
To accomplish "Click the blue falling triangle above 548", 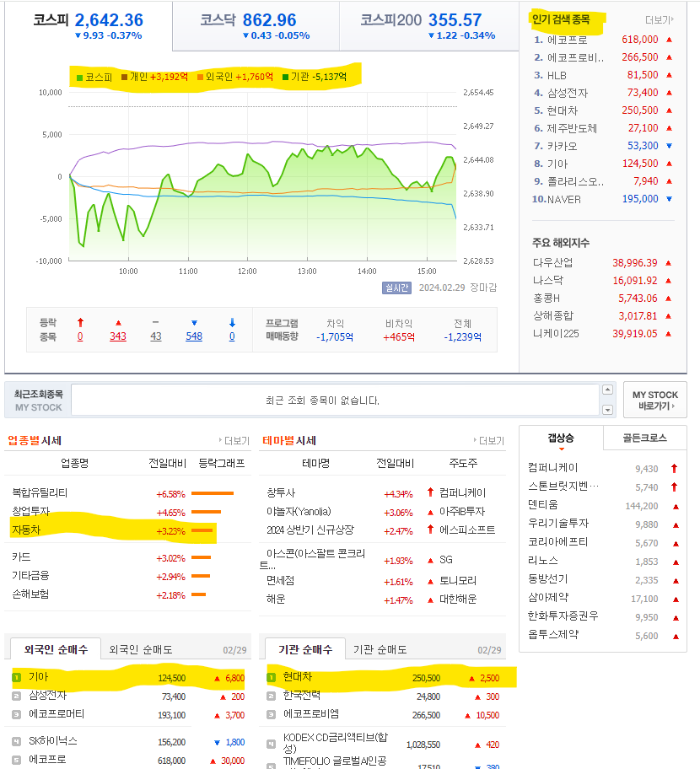I will [x=194, y=323].
